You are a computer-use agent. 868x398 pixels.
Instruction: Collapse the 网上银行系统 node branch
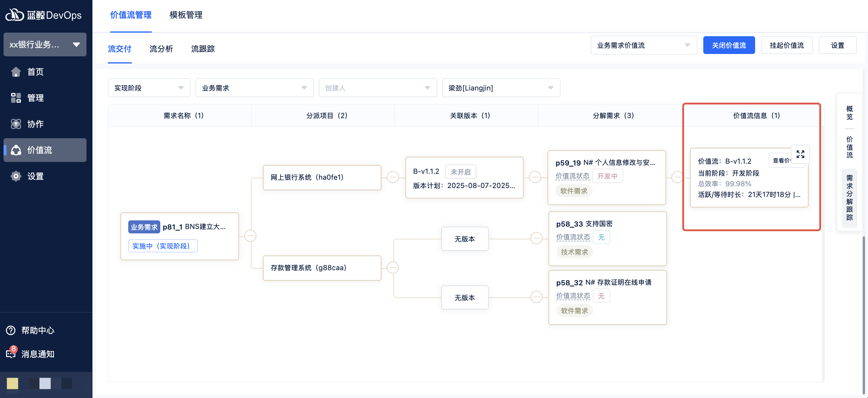393,177
